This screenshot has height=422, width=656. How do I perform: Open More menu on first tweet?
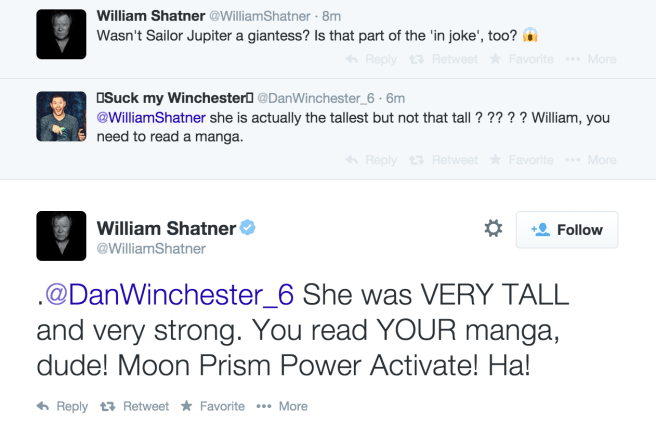[x=591, y=59]
